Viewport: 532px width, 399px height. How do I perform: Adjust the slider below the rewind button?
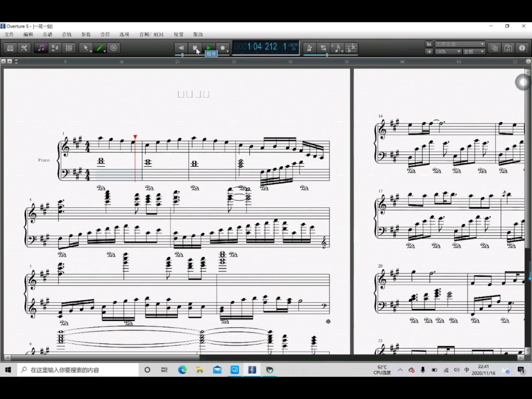click(x=182, y=55)
